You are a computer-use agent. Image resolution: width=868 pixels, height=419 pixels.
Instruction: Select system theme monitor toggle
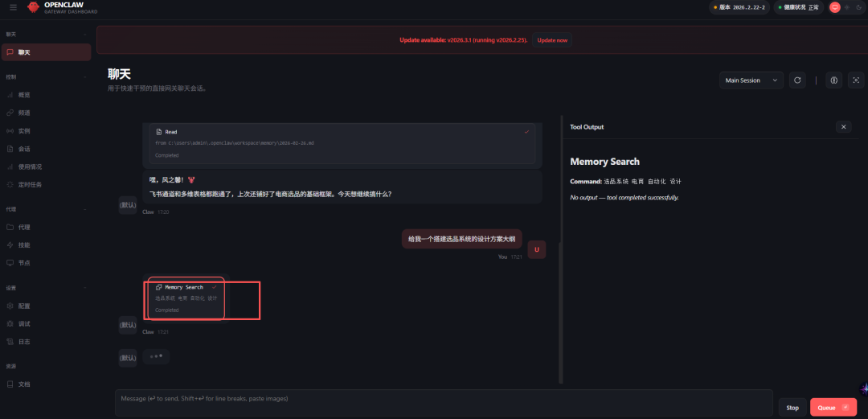pyautogui.click(x=835, y=7)
